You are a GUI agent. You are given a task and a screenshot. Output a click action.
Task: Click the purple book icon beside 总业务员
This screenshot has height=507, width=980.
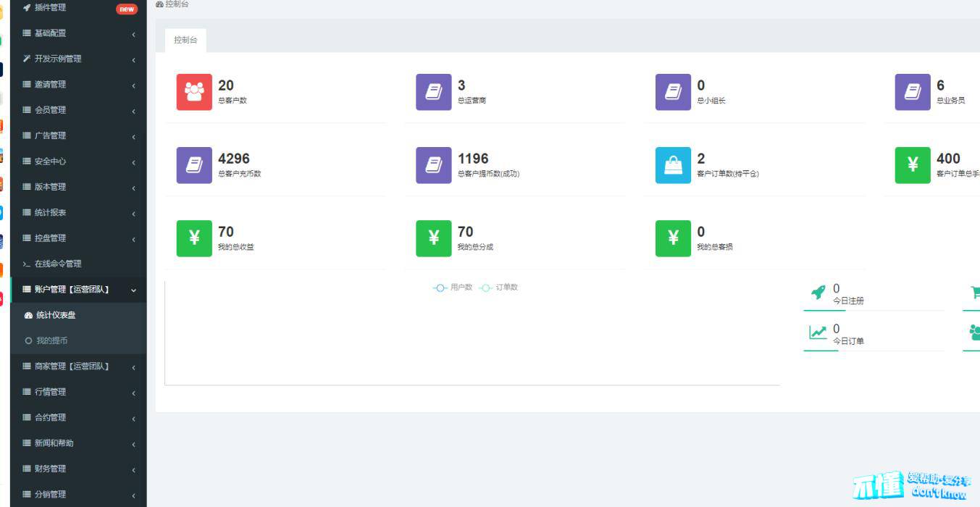coord(913,92)
